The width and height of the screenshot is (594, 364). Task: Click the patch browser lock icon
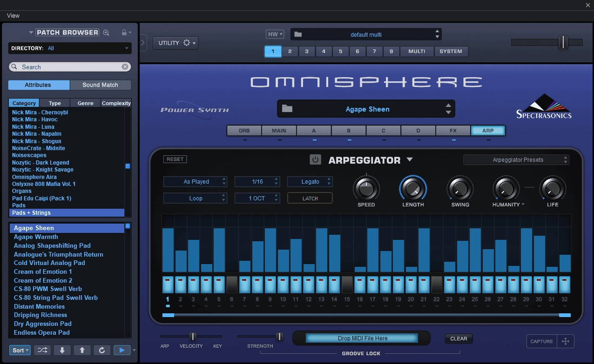click(124, 33)
